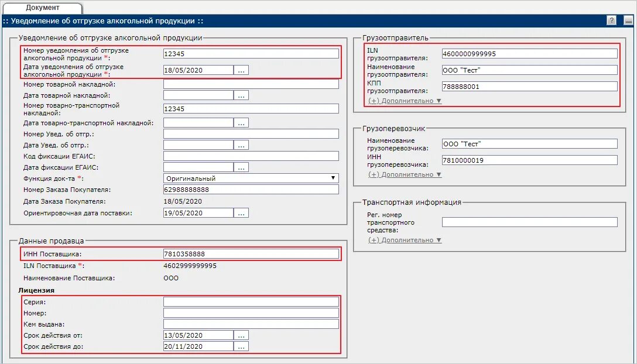Click the Срок действия от date field
Viewport: 637px width, 364px height.
pos(198,335)
